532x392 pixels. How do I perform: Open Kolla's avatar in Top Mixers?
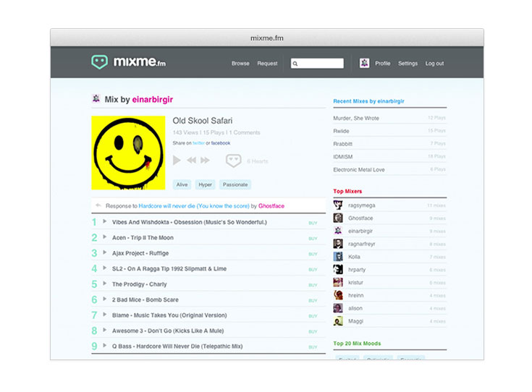[338, 256]
